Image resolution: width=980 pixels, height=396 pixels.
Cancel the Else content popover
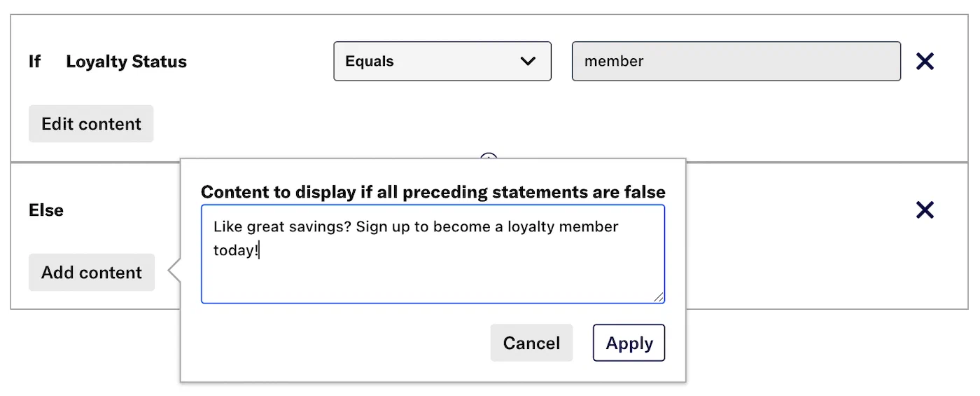tap(531, 343)
